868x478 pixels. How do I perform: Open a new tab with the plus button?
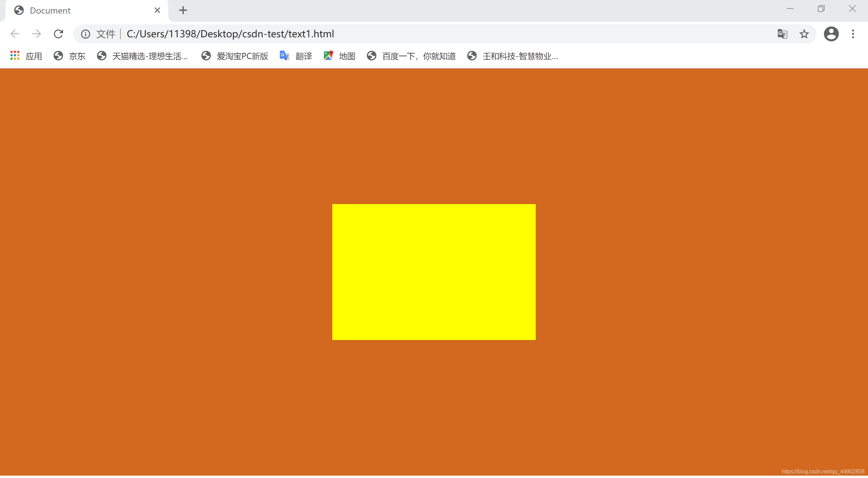click(x=183, y=11)
